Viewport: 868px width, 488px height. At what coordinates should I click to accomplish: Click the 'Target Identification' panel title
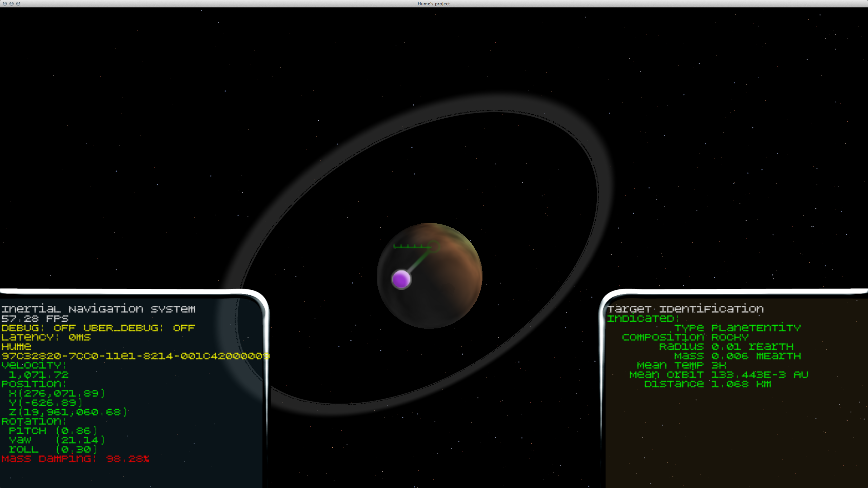coord(685,309)
